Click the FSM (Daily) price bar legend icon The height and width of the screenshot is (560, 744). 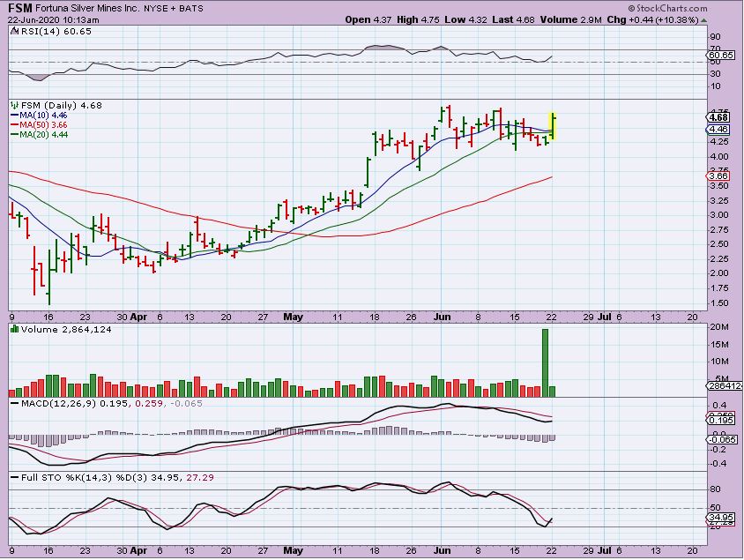15,105
